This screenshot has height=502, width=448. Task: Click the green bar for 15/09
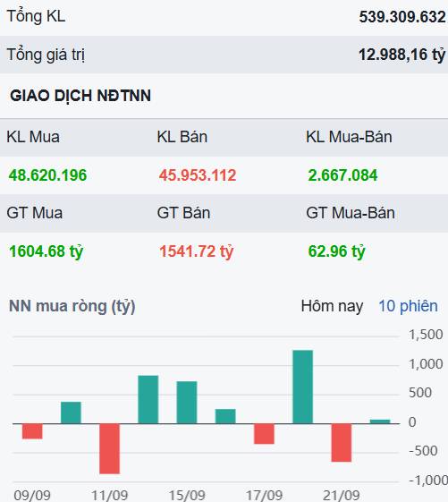187,403
